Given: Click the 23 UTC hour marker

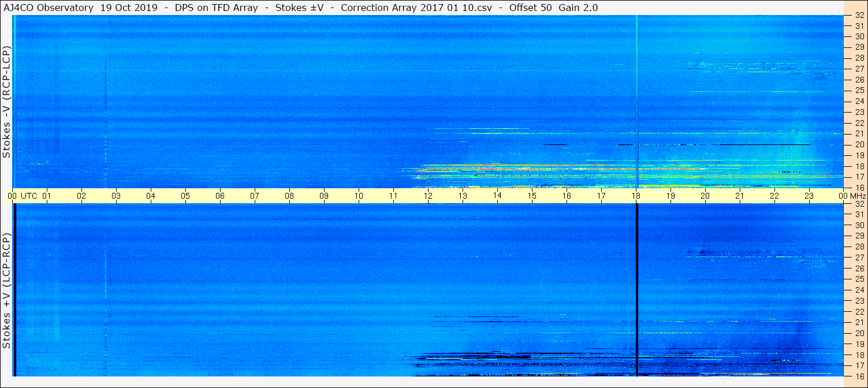Looking at the screenshot, I should coord(809,196).
